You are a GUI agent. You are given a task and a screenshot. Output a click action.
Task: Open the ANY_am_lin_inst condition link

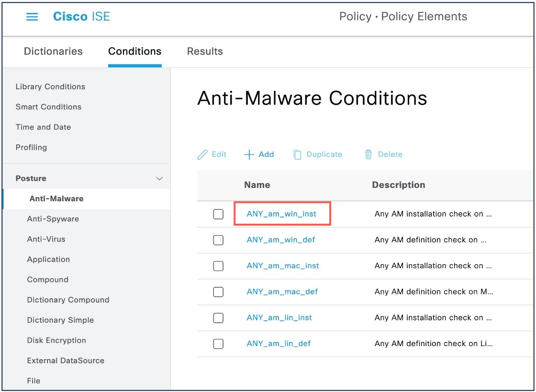[279, 318]
